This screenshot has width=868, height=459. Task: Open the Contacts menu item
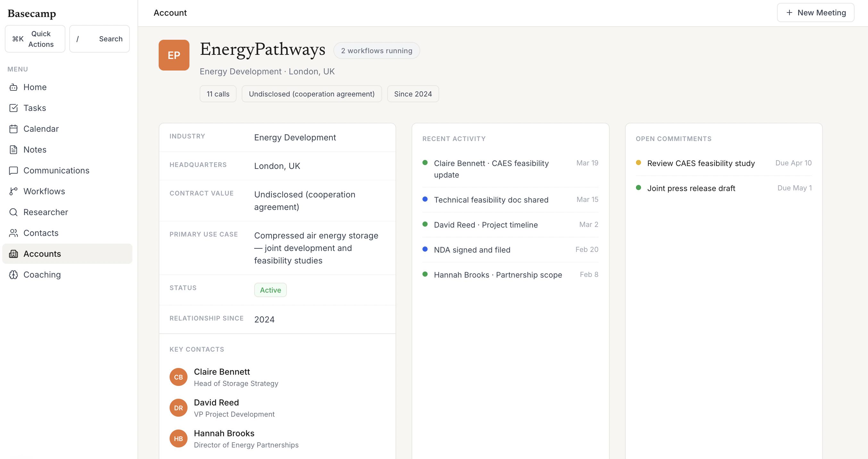click(x=41, y=233)
